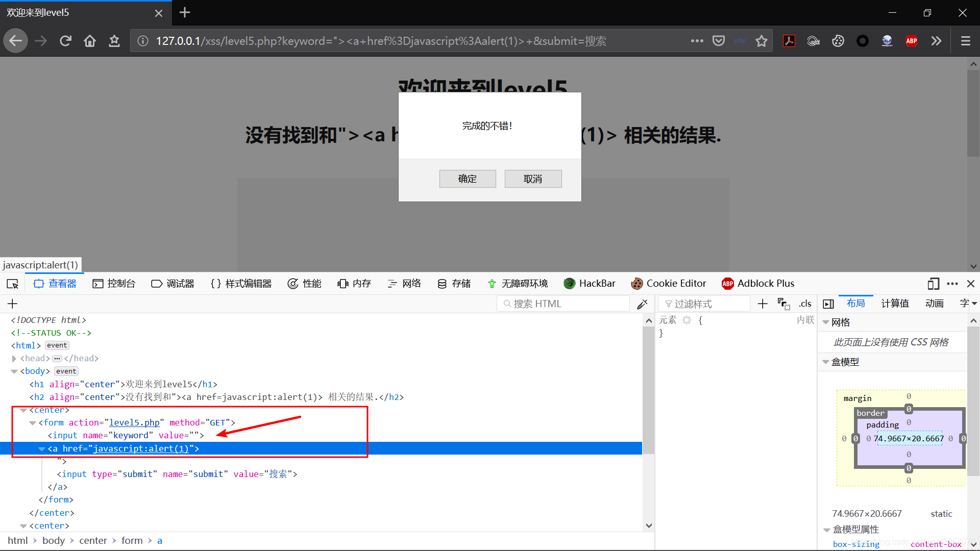The image size is (980, 551).
Task: Open the 内存 memory tab
Action: 354,284
